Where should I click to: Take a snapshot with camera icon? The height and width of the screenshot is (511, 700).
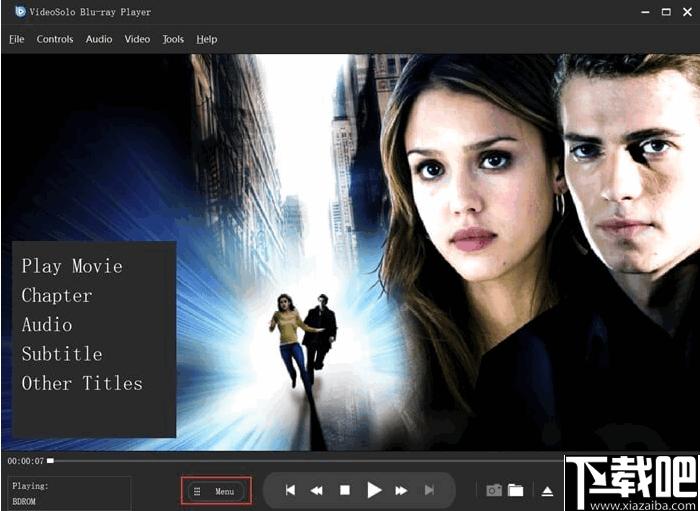coord(494,490)
